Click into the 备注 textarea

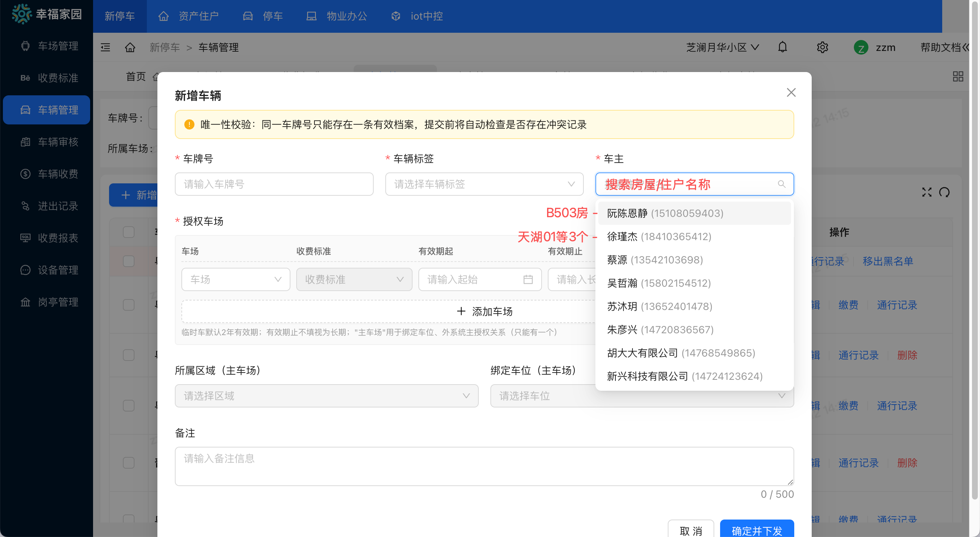pyautogui.click(x=484, y=466)
